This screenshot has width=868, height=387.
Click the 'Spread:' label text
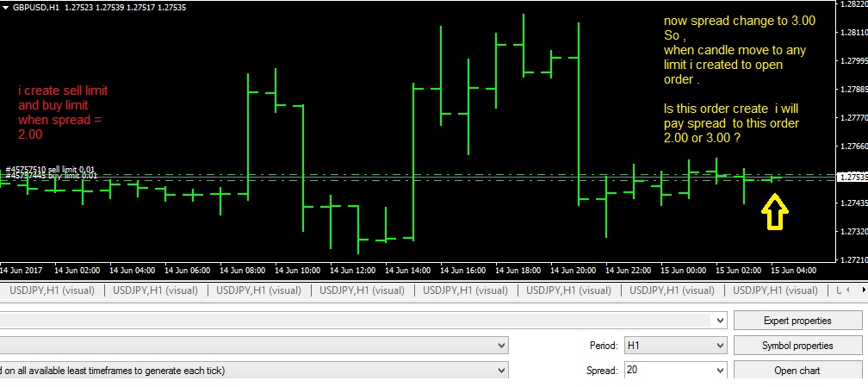coord(602,371)
